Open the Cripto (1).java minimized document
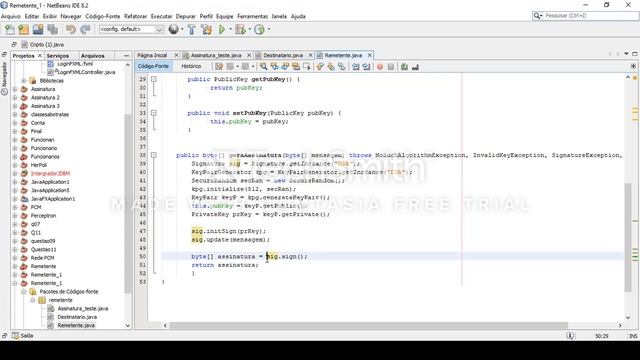This screenshot has width=640, height=360. coord(42,44)
